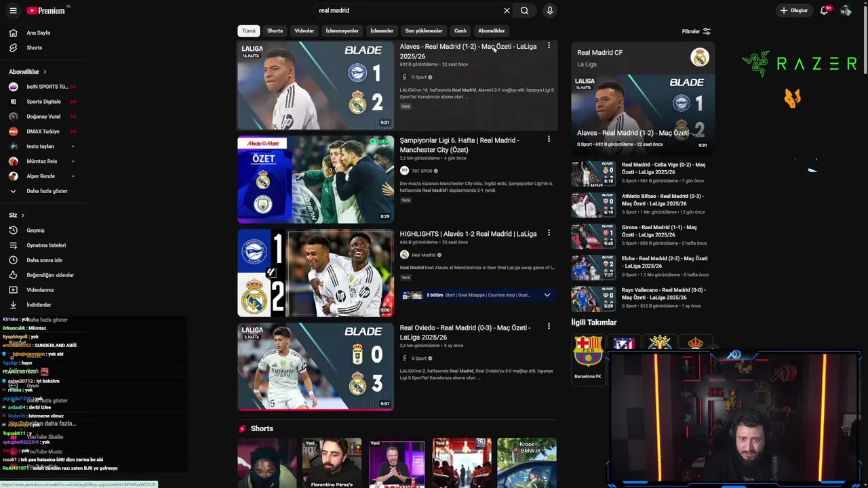This screenshot has width=868, height=488.
Task: Open Real Madrid channel on HIGHLIGHTS video
Action: (421, 255)
